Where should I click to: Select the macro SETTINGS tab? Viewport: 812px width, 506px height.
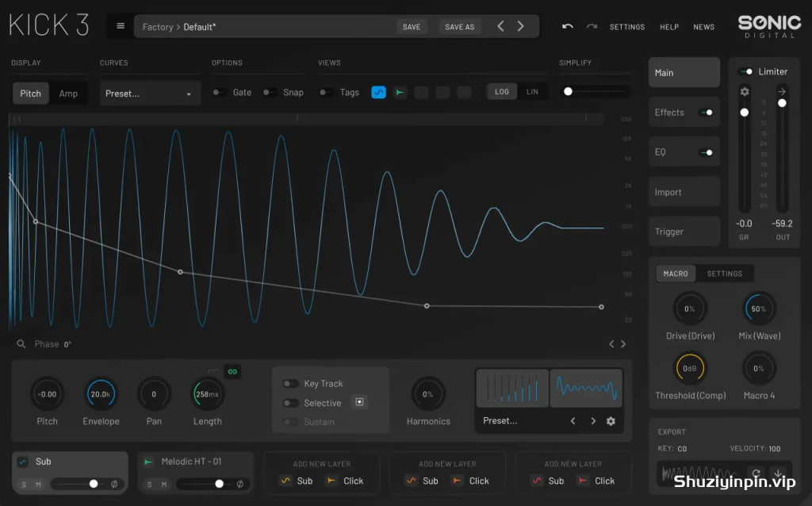coord(725,274)
